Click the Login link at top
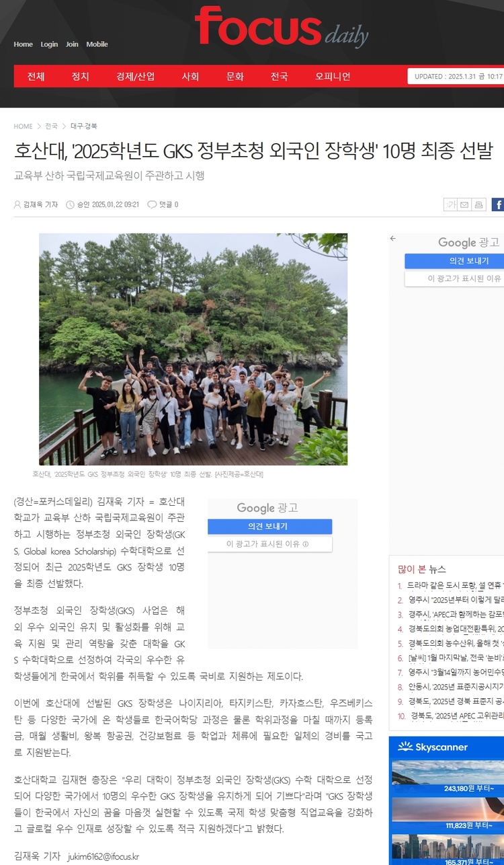The image size is (504, 865). 49,44
